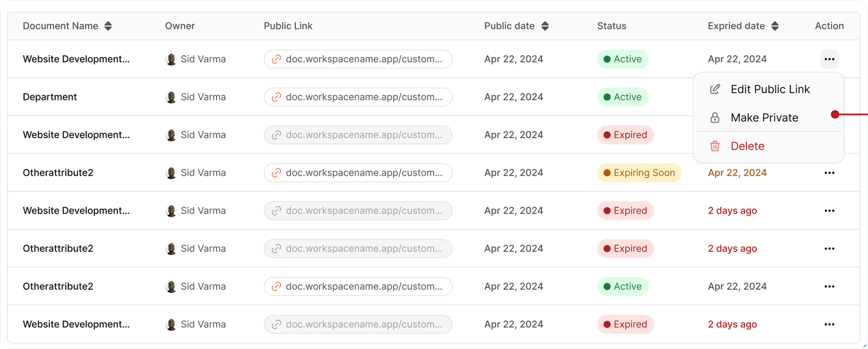This screenshot has width=868, height=349.
Task: Open three-dots menu in the last table row
Action: (x=829, y=324)
